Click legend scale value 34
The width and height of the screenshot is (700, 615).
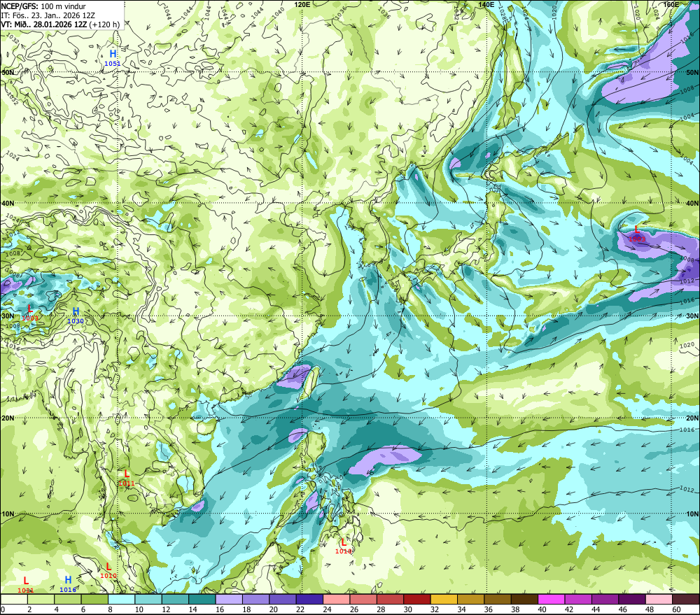(x=461, y=609)
